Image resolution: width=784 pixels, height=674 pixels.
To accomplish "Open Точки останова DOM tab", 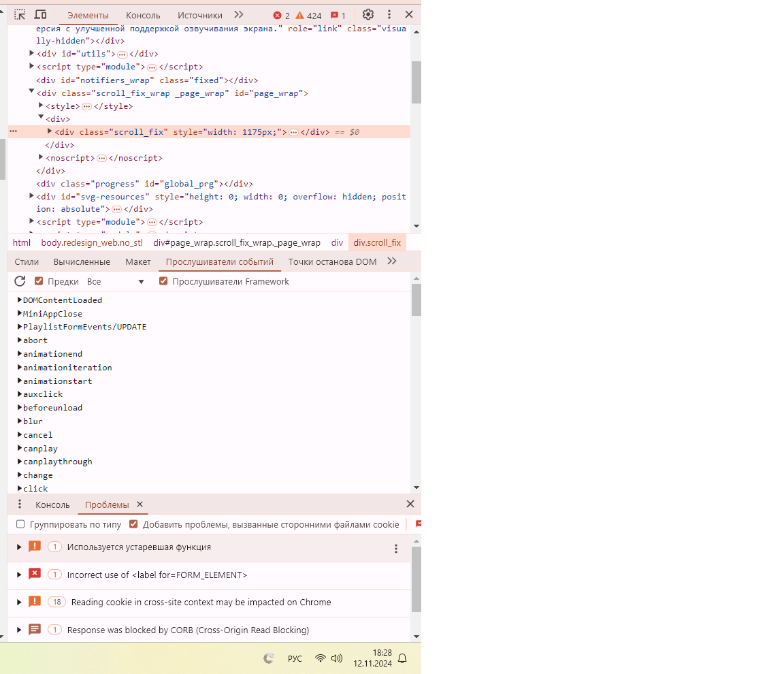I will tap(333, 261).
